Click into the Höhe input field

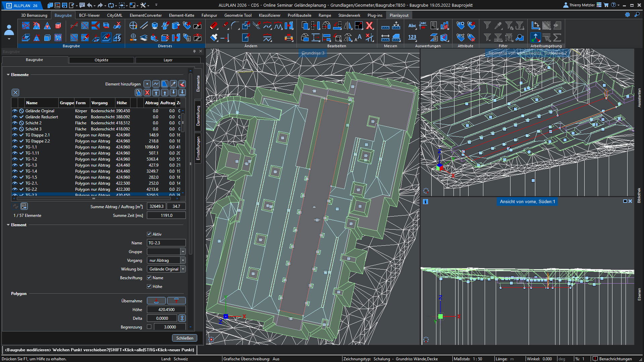point(166,310)
